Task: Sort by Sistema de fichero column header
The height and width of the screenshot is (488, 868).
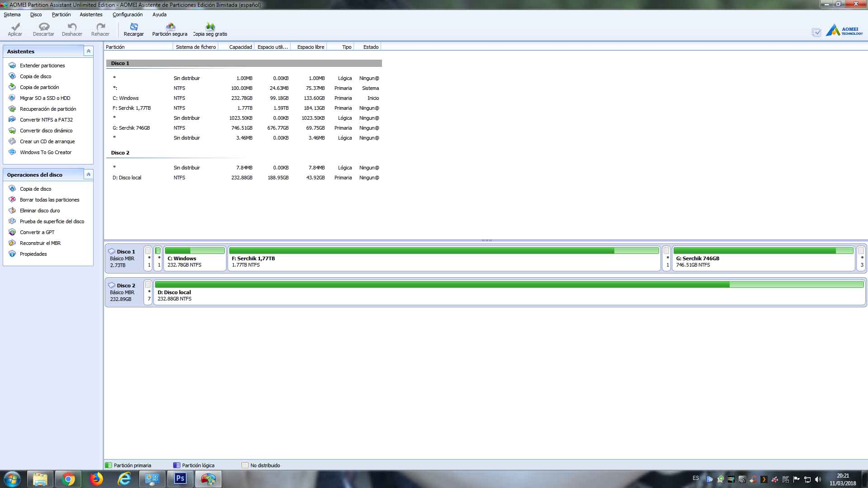Action: [x=196, y=47]
